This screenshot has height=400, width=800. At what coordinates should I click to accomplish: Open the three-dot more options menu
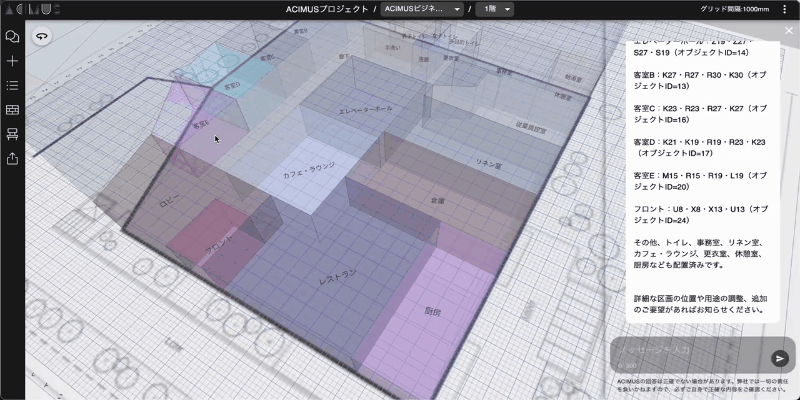[784, 9]
